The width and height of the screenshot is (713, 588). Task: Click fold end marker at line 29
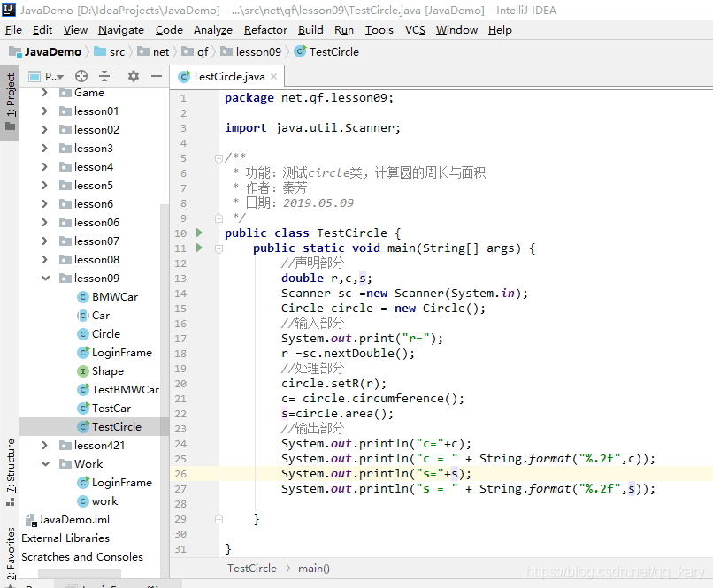click(x=218, y=518)
